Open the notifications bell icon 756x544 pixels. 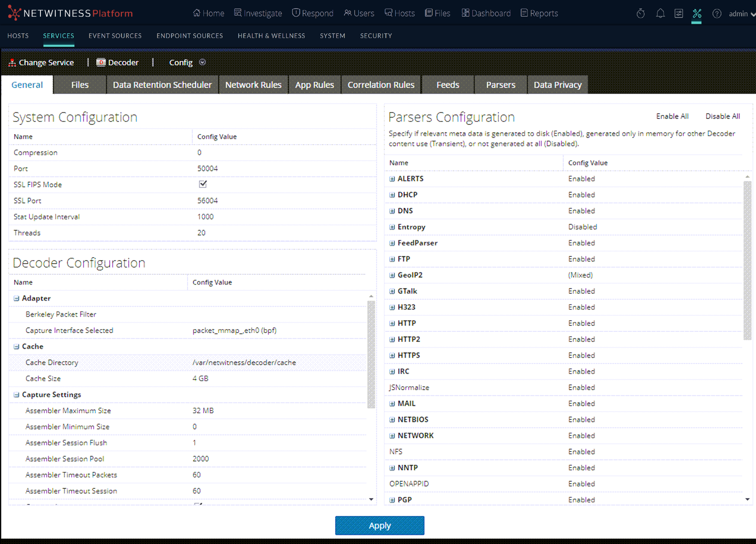click(660, 13)
